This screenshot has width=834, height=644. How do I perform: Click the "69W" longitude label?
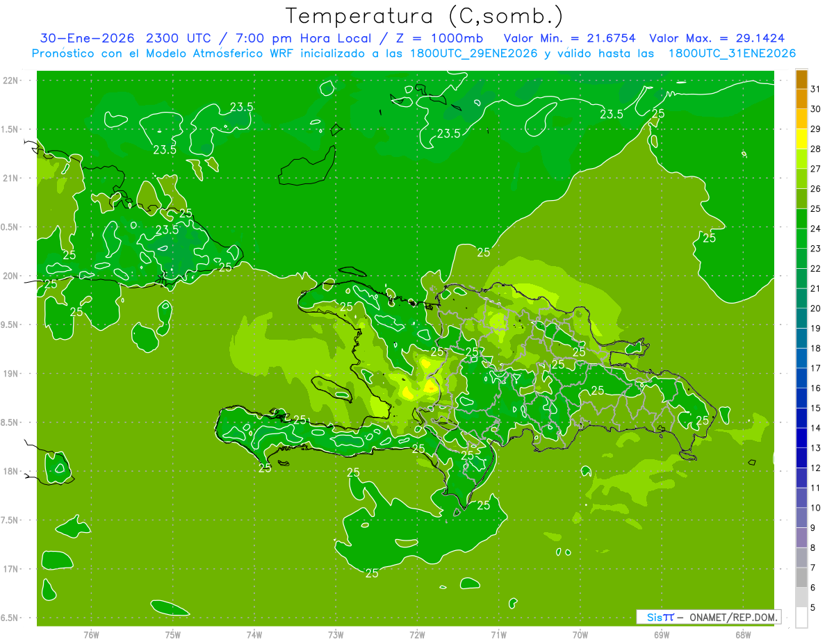pyautogui.click(x=662, y=635)
